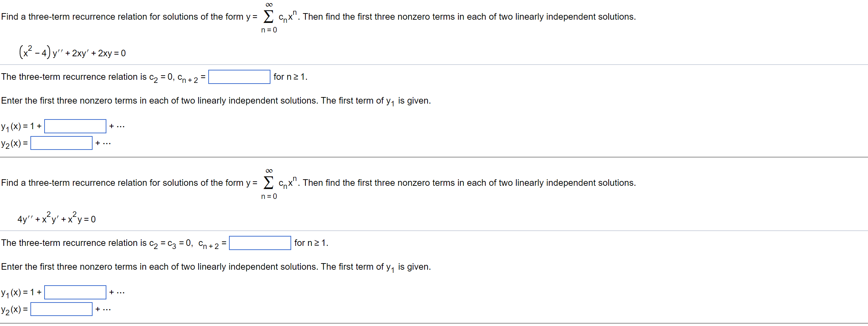Click the text c₂ = 0 in the first recurrence line

[x=161, y=77]
